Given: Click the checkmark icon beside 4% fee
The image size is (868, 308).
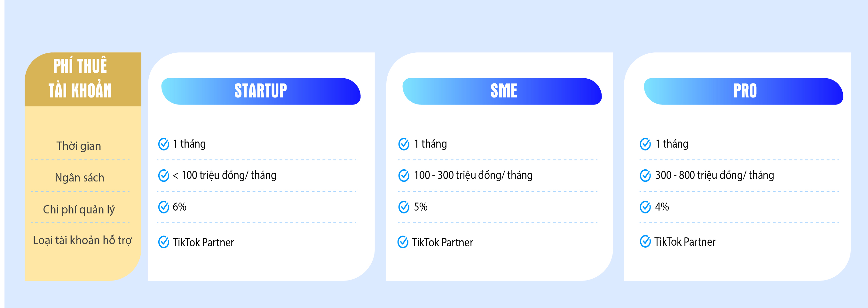Looking at the screenshot, I should click(x=645, y=207).
